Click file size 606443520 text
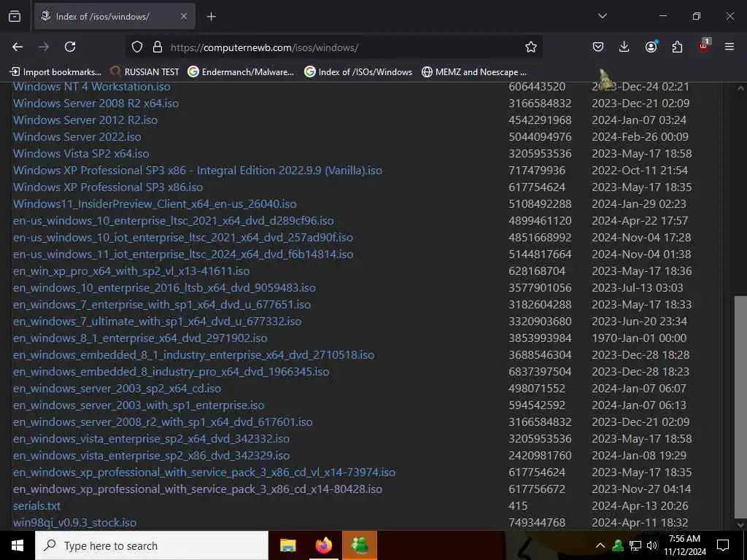747x560 pixels. [x=537, y=87]
